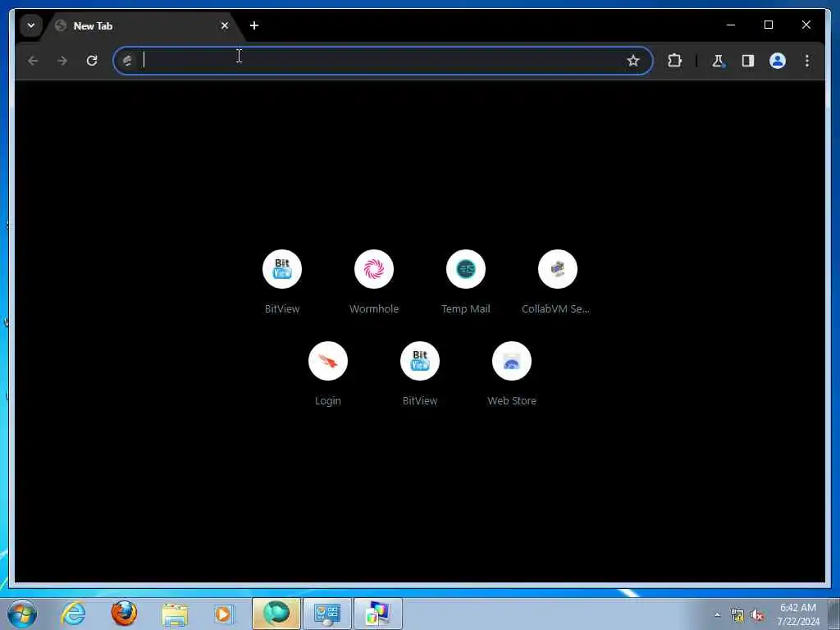840x630 pixels.
Task: Open Windows Explorer folder from taskbar
Action: click(x=175, y=614)
